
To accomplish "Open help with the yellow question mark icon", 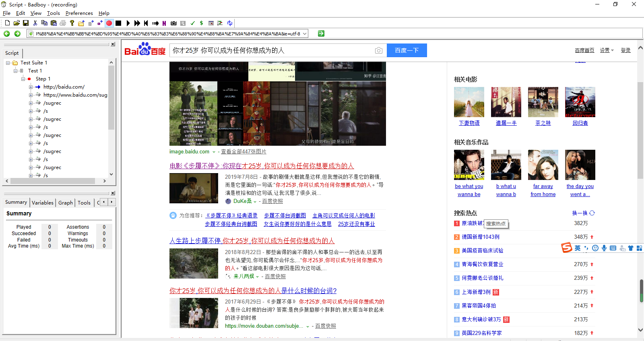I will point(72,23).
